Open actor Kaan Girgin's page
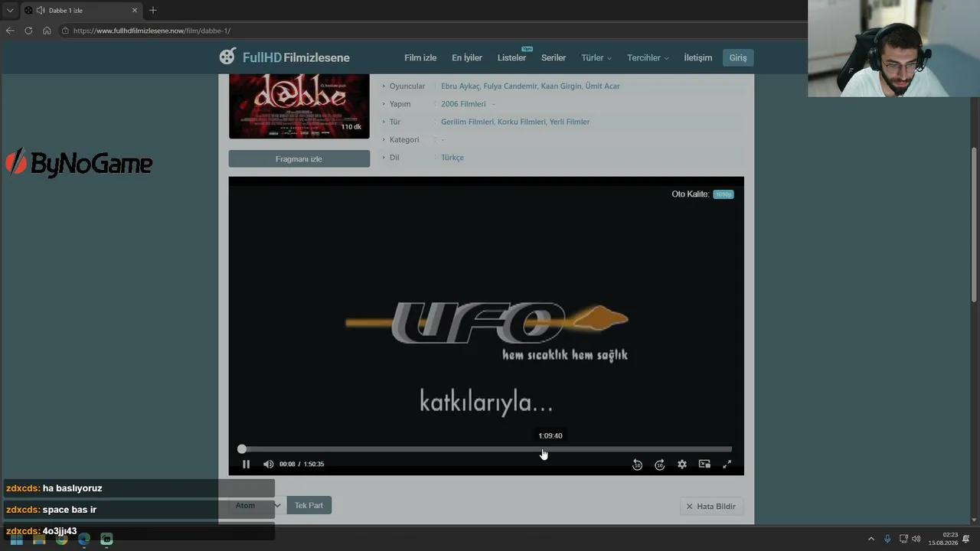This screenshot has height=551, width=980. coord(561,86)
